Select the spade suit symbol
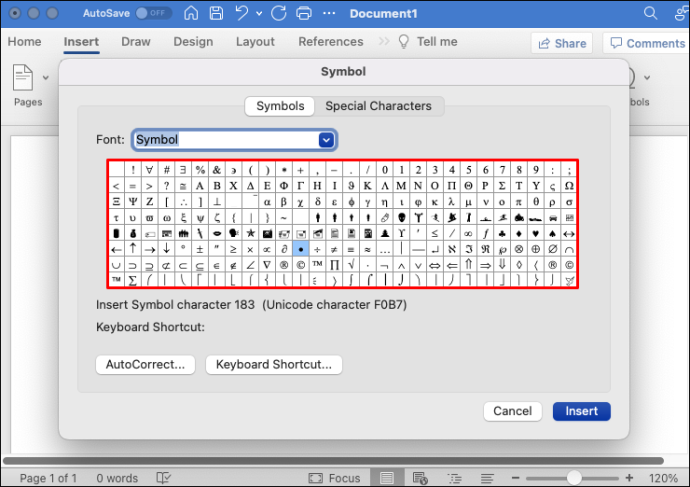This screenshot has width=690, height=487. pos(552,234)
